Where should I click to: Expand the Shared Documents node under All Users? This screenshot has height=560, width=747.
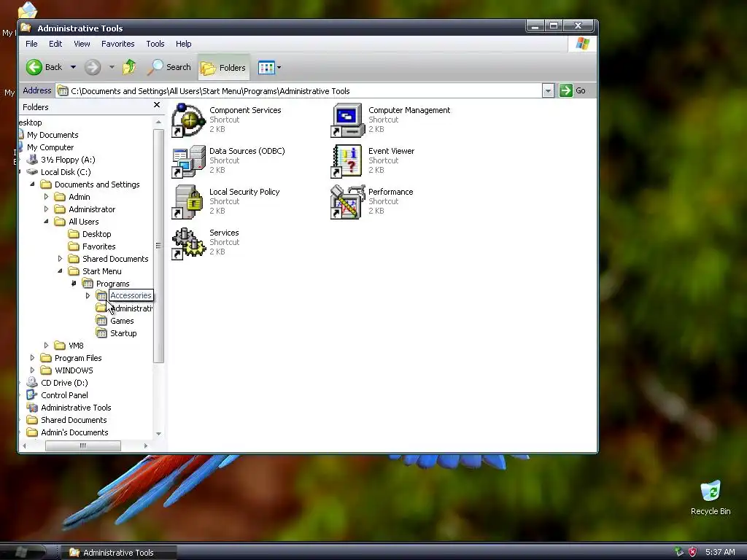click(60, 259)
